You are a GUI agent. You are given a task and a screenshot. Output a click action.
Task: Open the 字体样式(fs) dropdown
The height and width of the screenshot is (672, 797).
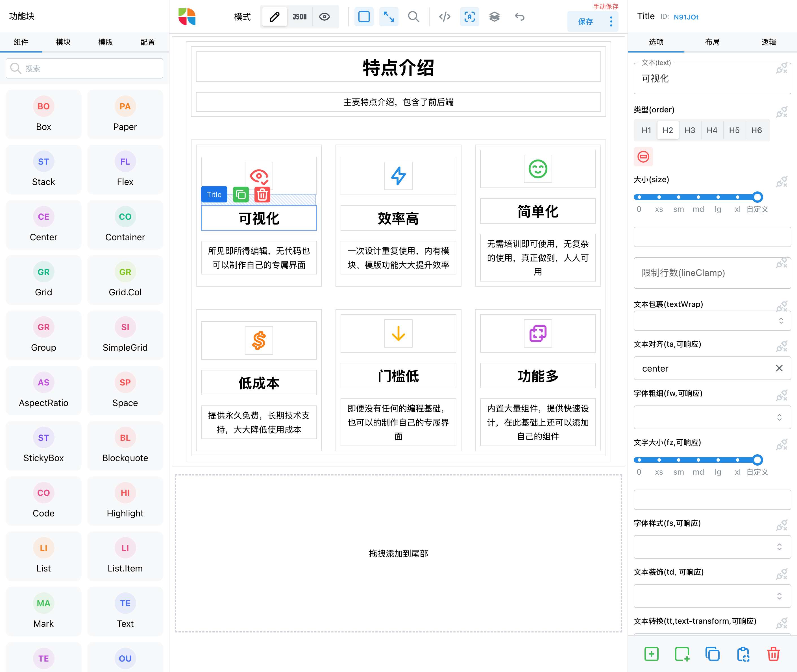(712, 547)
